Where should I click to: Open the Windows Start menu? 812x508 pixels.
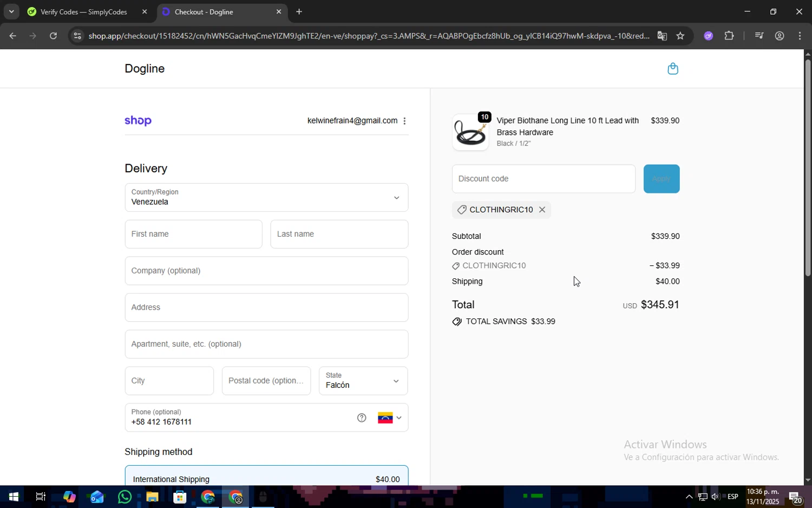14,497
